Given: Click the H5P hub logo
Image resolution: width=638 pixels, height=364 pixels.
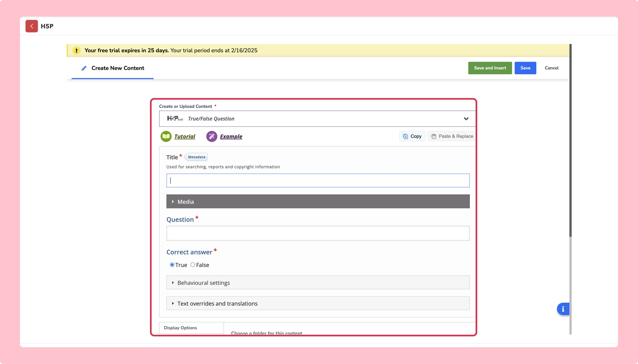Looking at the screenshot, I should 175,118.
